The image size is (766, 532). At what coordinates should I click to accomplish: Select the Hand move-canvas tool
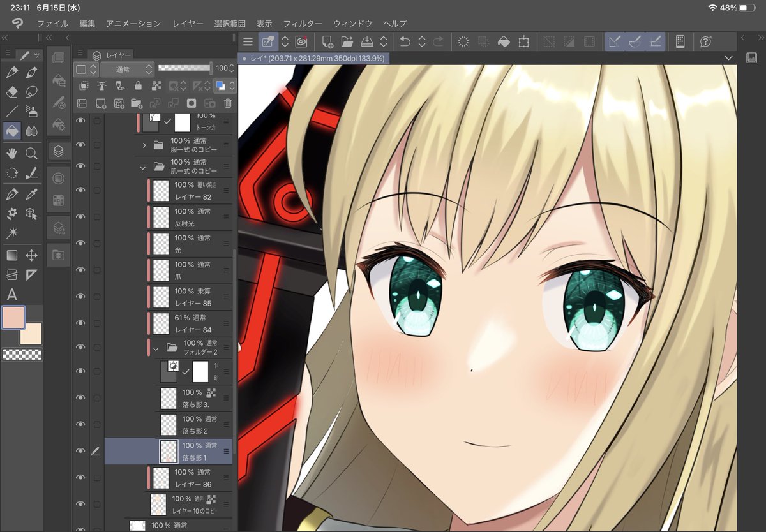pos(11,153)
